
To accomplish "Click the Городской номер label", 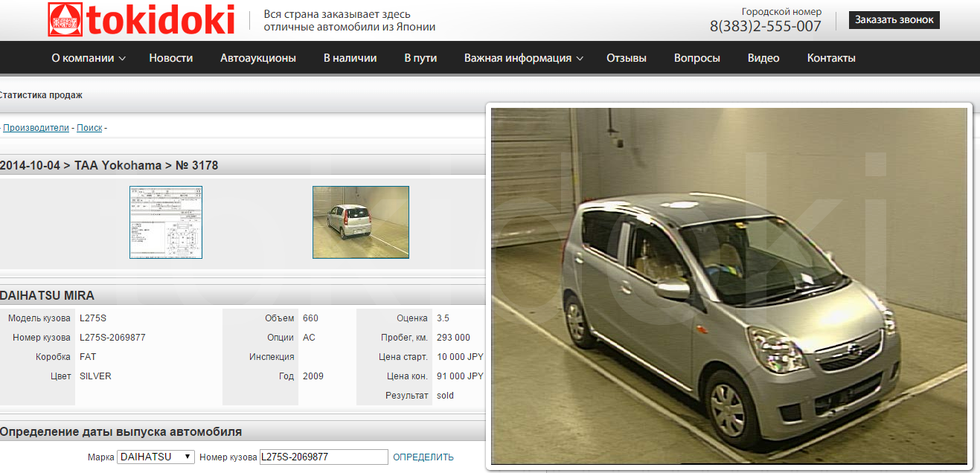I will click(782, 11).
